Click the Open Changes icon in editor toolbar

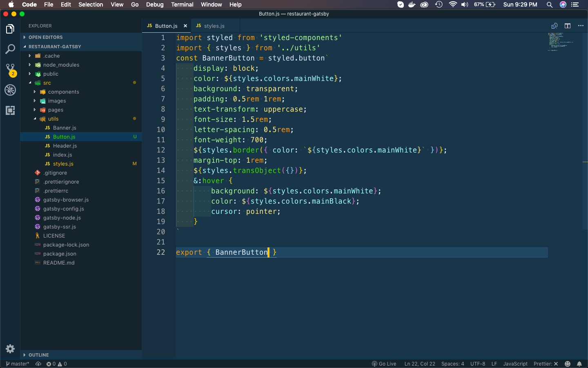pos(555,26)
